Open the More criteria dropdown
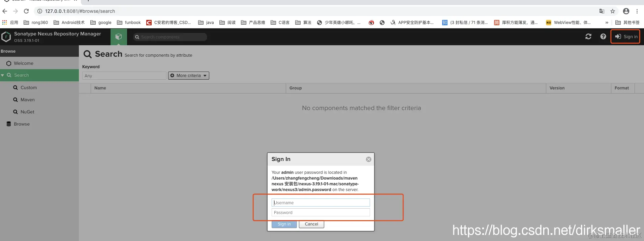This screenshot has width=644, height=241. click(x=189, y=76)
